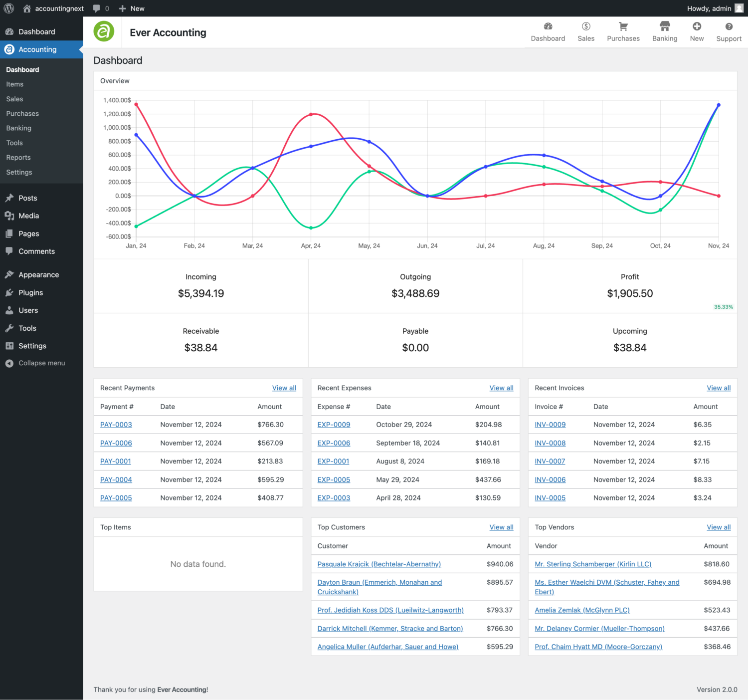Click the WordPress logo in the admin bar
Screen dimensions: 748x700
[x=8, y=8]
